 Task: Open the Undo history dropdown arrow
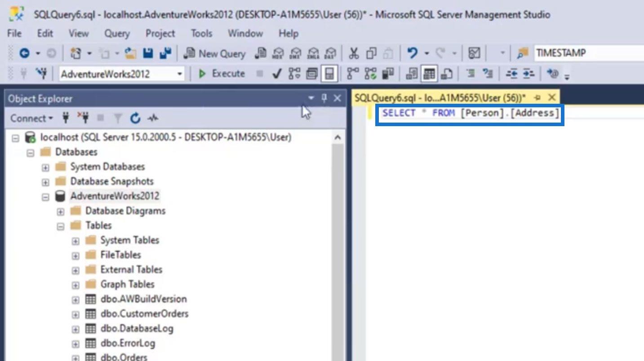click(x=426, y=53)
